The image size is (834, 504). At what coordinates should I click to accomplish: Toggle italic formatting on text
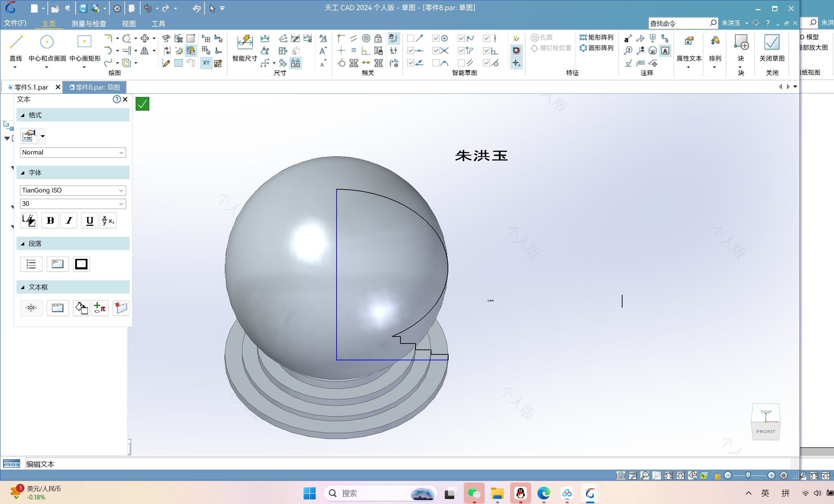point(70,221)
